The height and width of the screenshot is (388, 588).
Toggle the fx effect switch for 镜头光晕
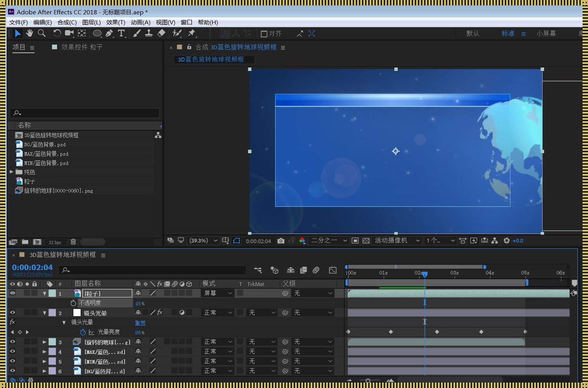160,313
